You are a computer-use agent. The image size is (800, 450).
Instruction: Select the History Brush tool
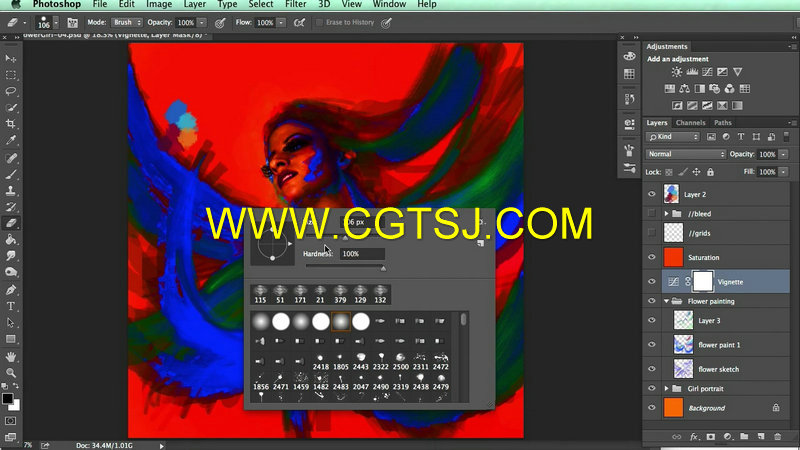pos(11,207)
